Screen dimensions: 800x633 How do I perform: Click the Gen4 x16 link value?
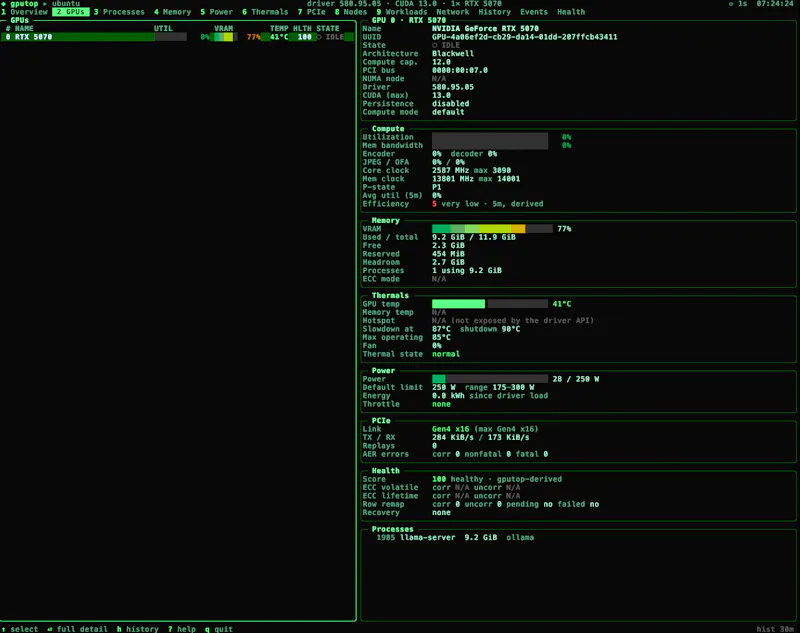pos(451,429)
